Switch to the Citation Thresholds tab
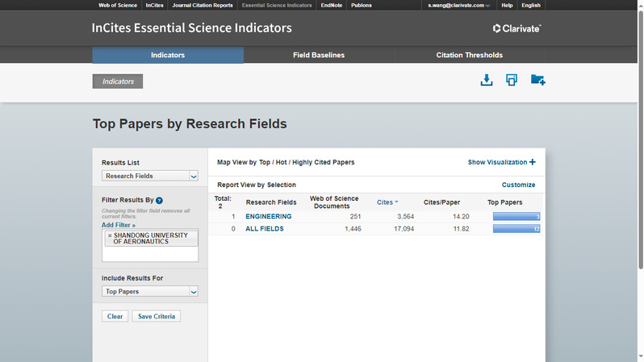644x362 pixels. [x=470, y=55]
